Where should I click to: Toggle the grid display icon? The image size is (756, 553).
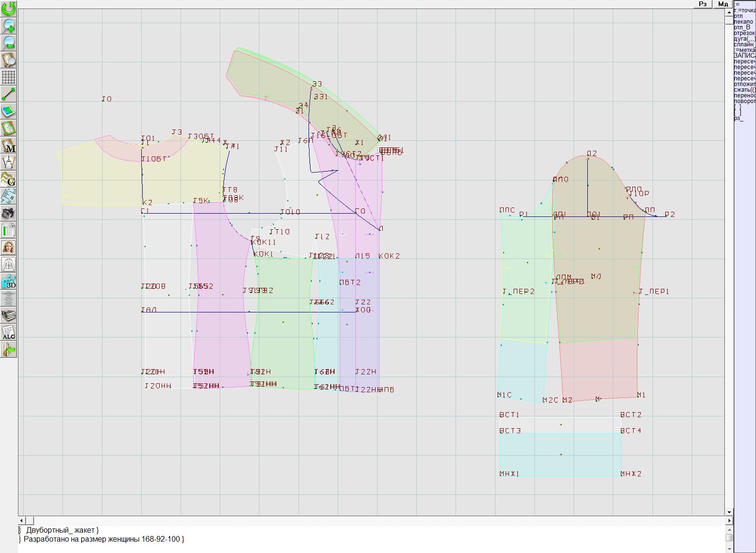tap(9, 77)
